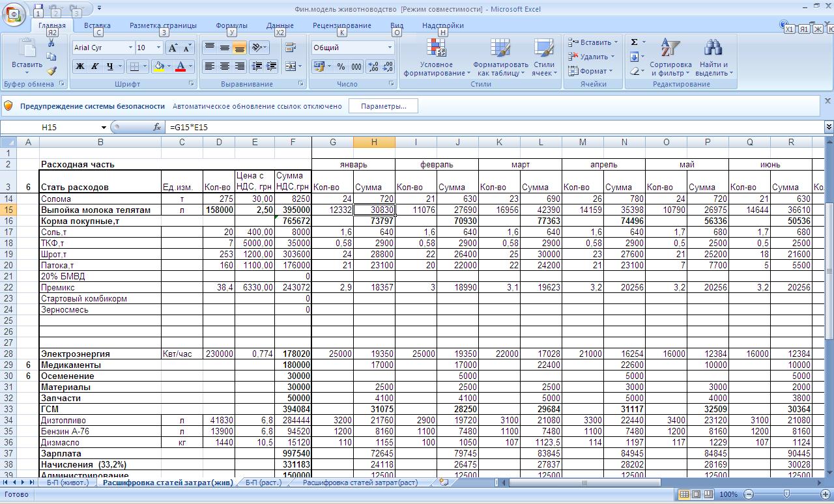
Task: Open Найти и выделить menu
Action: [713, 57]
